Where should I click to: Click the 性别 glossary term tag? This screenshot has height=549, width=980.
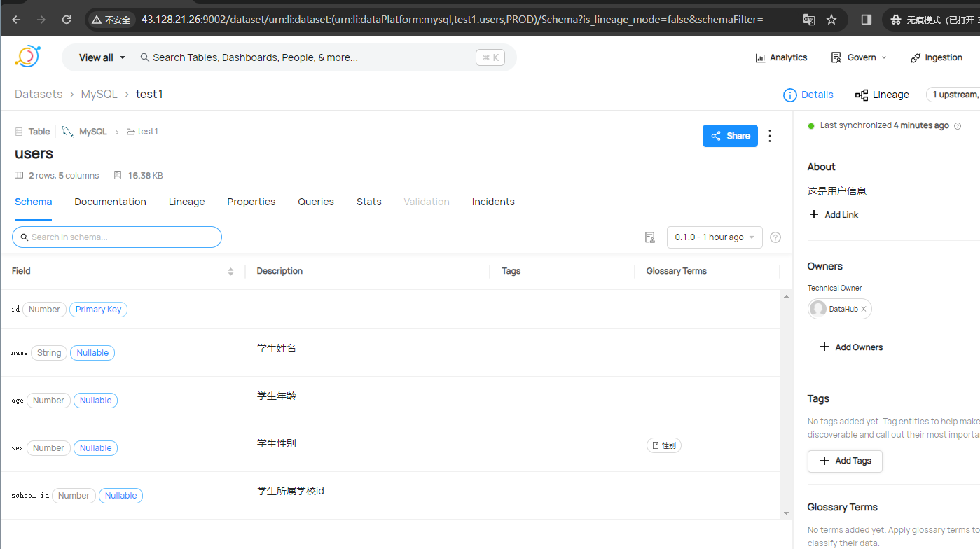pyautogui.click(x=664, y=445)
